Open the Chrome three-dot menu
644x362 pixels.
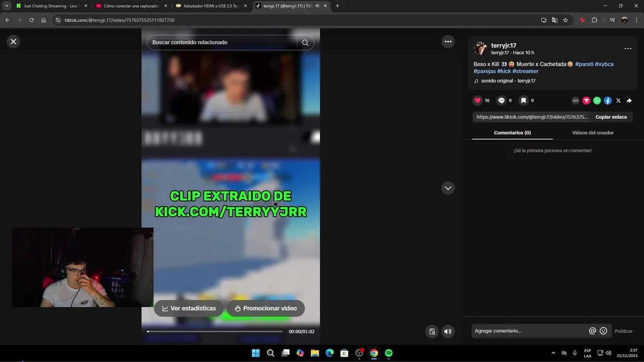click(x=637, y=20)
